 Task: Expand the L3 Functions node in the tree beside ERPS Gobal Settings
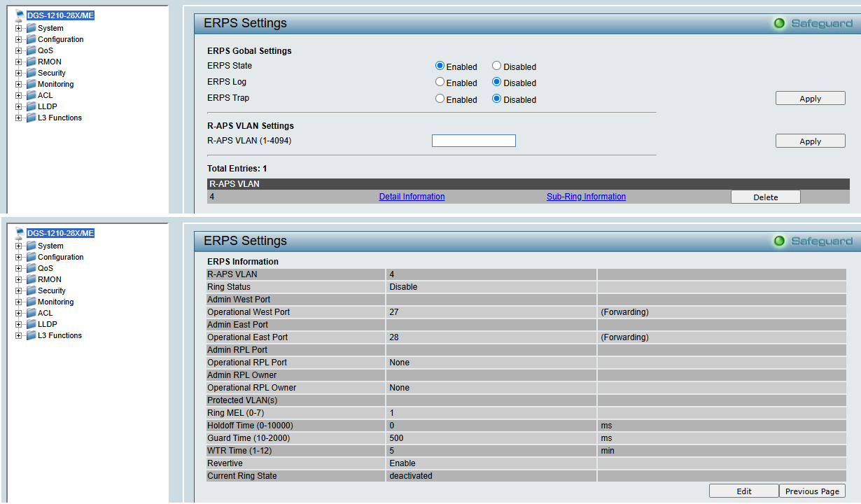click(x=18, y=118)
